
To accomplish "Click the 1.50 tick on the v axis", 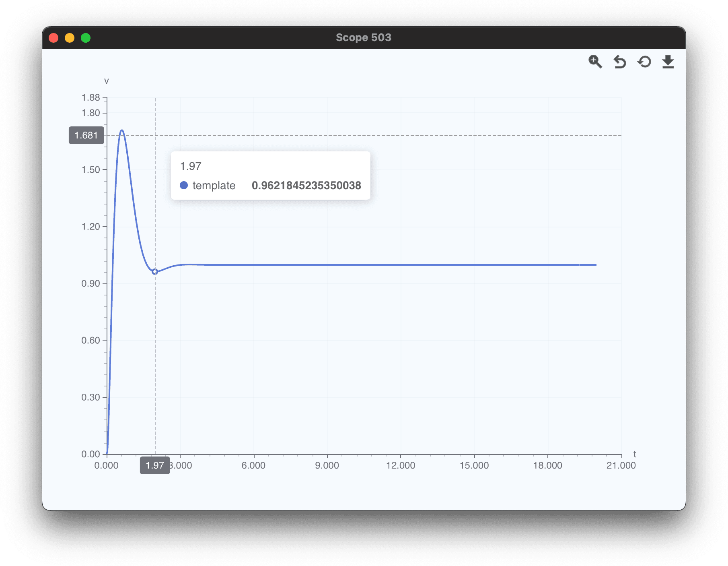I will pyautogui.click(x=91, y=169).
